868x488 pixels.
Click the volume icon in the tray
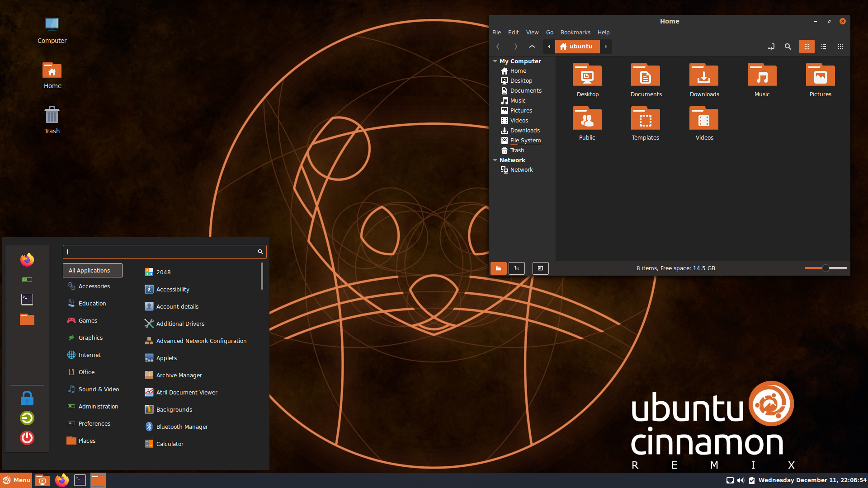[x=741, y=480]
